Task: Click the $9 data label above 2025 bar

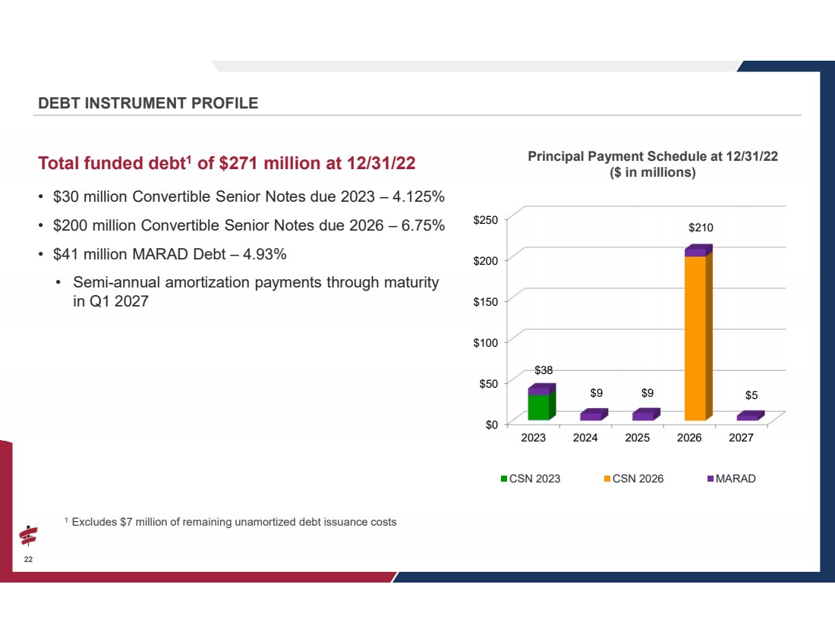Action: [647, 393]
